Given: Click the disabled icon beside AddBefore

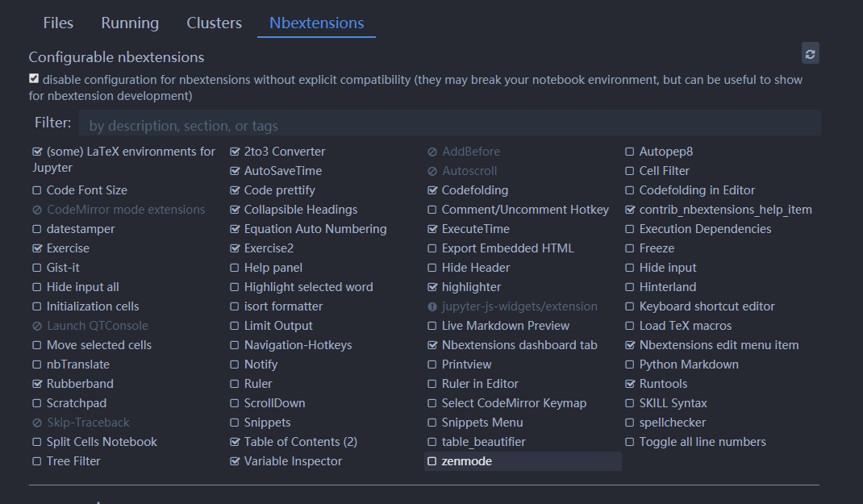Looking at the screenshot, I should click(432, 152).
